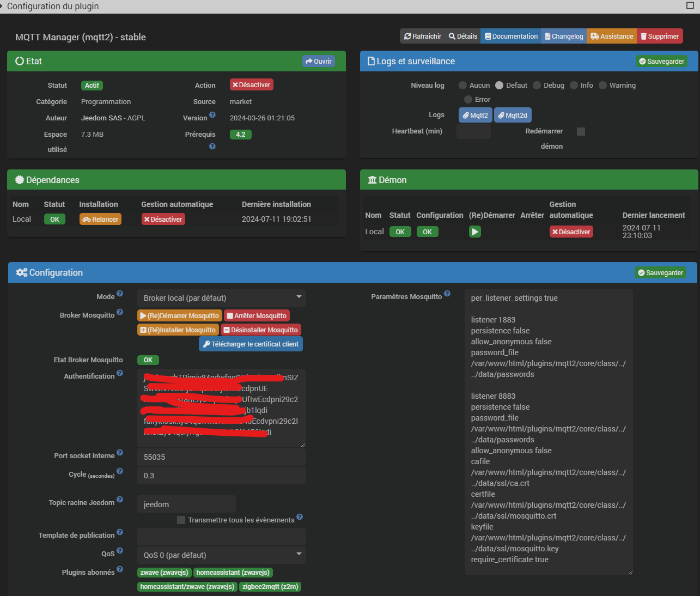Select the Warning log level
This screenshot has width=700, height=596.
[602, 86]
